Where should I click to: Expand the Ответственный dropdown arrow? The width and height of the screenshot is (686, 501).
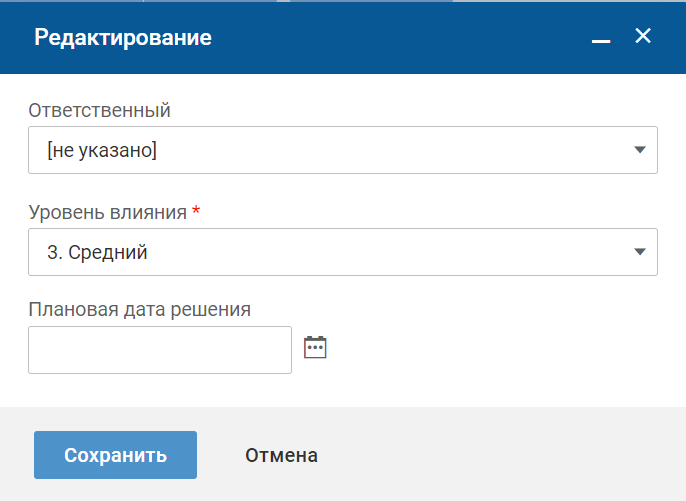coord(640,150)
